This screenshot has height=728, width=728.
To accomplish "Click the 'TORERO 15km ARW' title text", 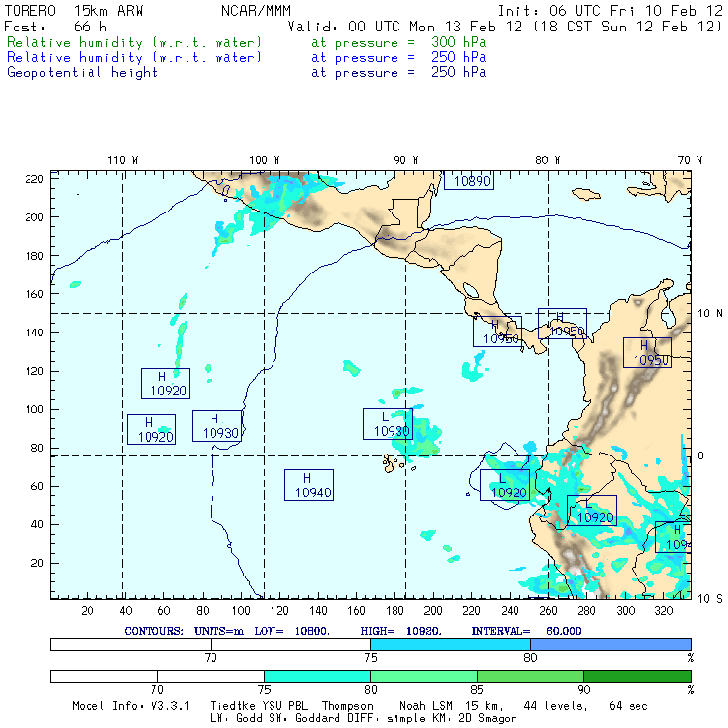I will click(74, 11).
